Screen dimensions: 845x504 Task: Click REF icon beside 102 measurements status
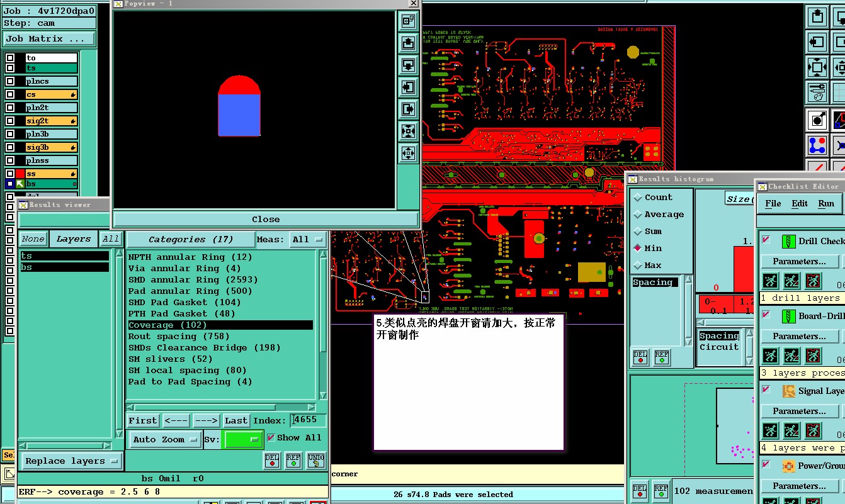tap(661, 491)
